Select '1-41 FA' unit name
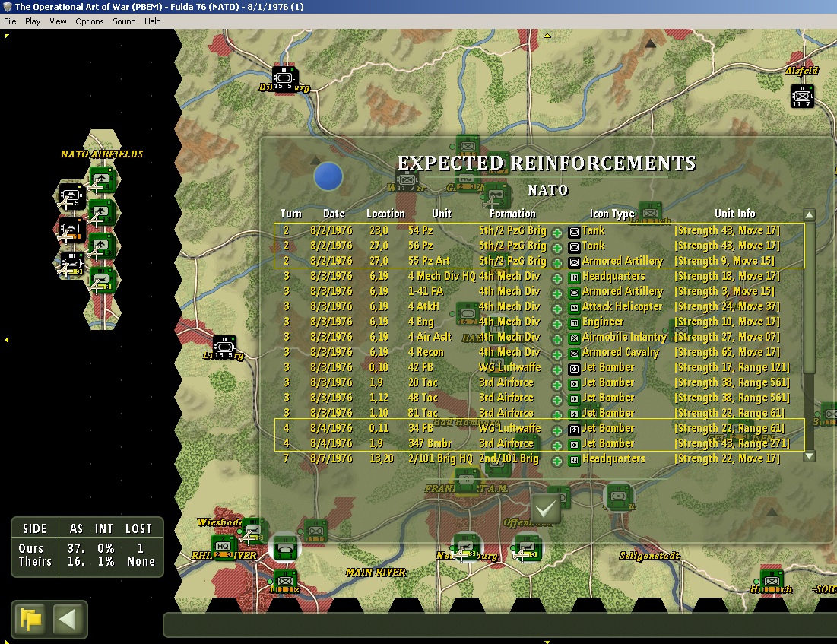This screenshot has height=644, width=837. coord(426,291)
